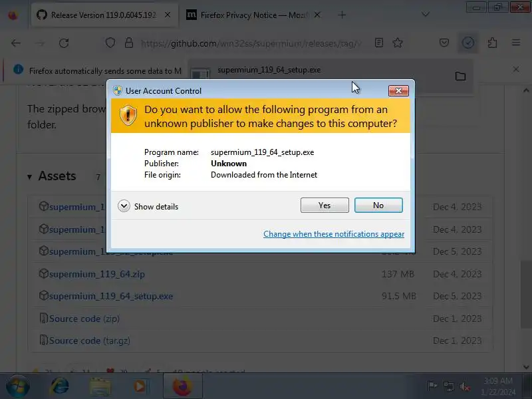Click the scrollbar up arrow

[x=526, y=90]
